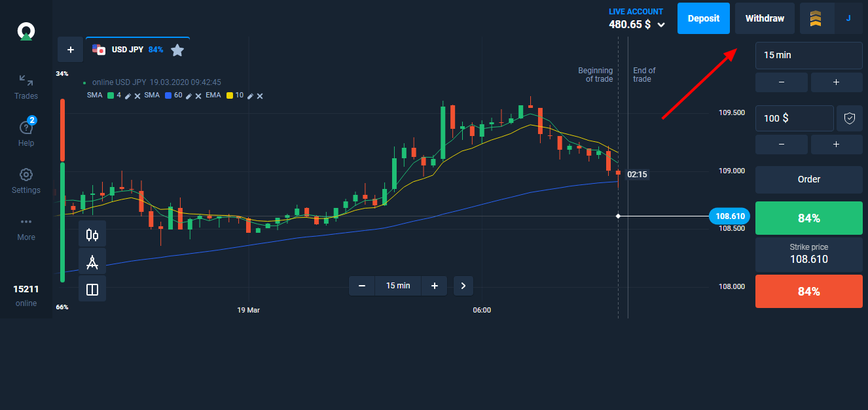Open the chart timeframe 15 min selector
Screen dimensions: 868x410
coord(398,286)
